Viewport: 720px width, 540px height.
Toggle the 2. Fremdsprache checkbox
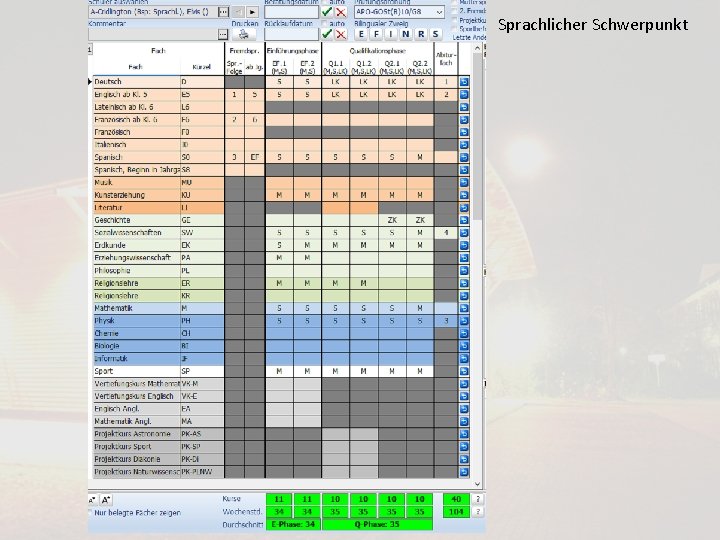point(455,11)
